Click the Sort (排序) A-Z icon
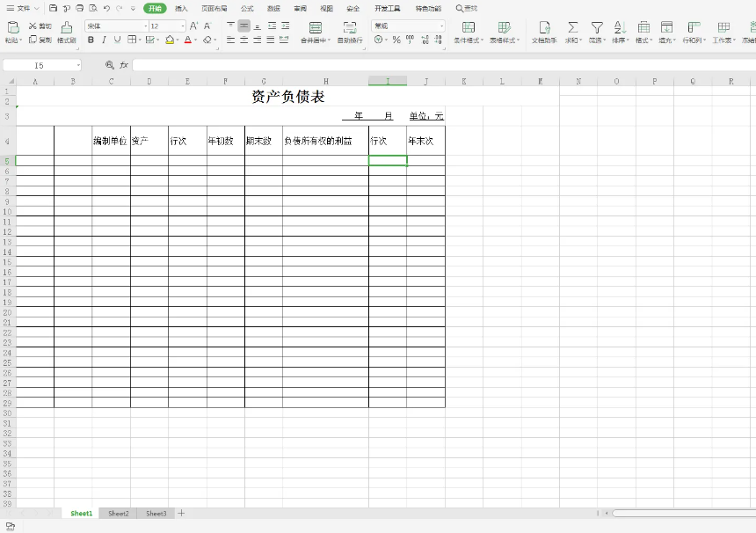Screen dimensions: 756x533 click(619, 27)
